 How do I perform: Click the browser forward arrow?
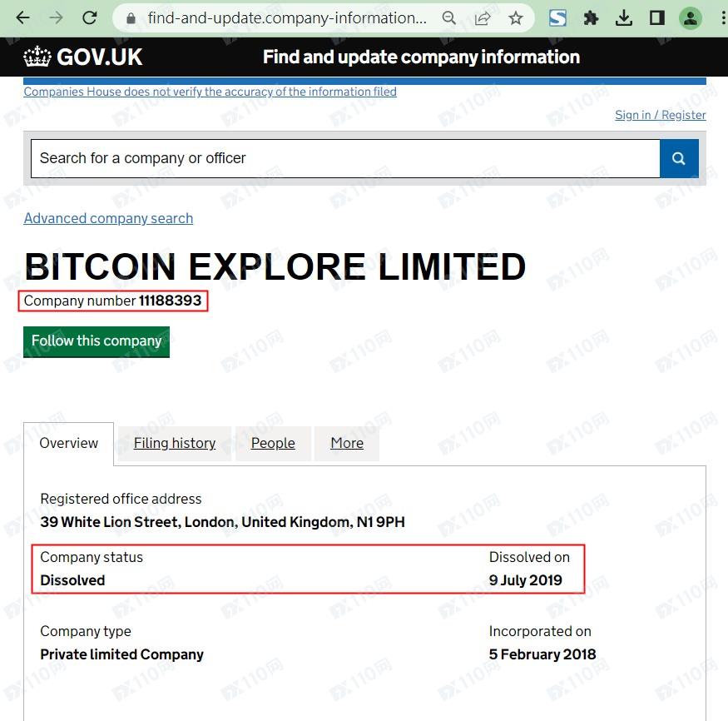(56, 17)
